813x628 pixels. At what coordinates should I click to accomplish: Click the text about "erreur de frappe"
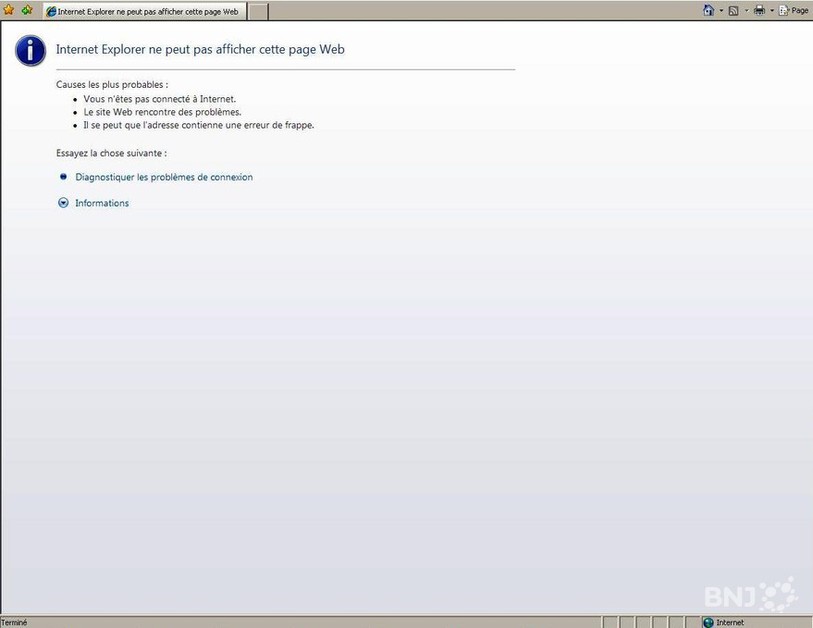(199, 125)
